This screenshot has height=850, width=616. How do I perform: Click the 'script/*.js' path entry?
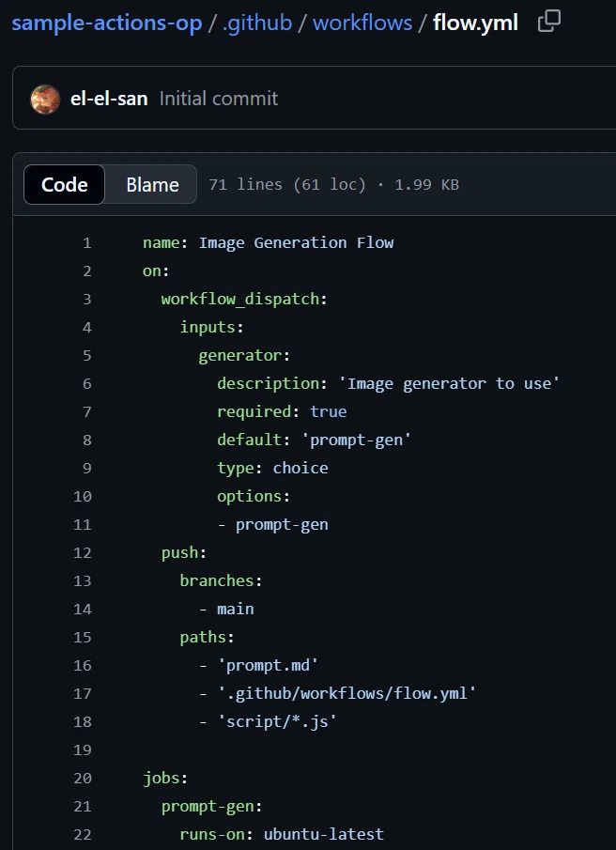(277, 722)
